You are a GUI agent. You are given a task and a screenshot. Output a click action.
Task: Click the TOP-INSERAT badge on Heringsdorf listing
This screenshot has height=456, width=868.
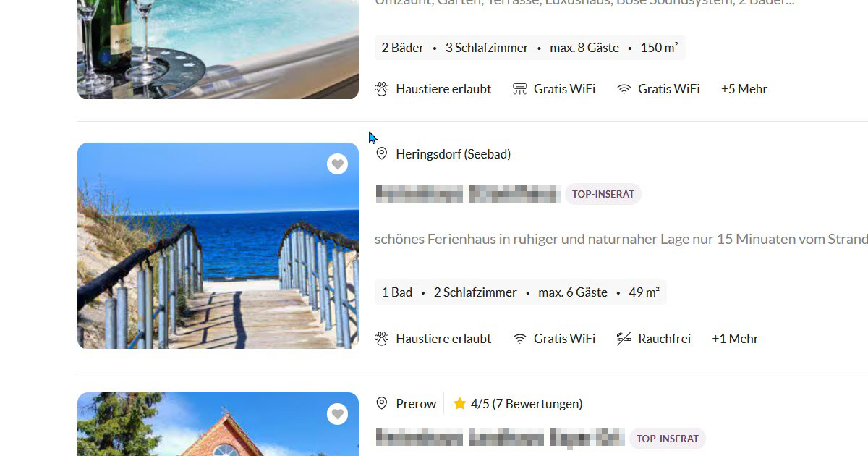tap(603, 194)
